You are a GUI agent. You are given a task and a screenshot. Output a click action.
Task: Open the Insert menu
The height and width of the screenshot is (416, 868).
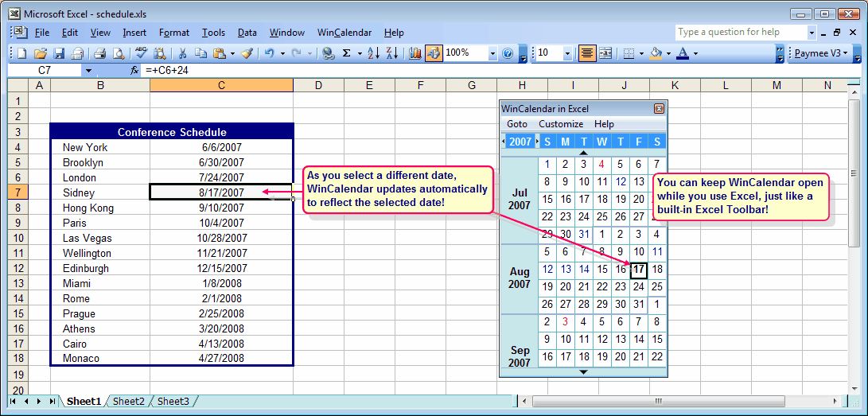tap(134, 33)
